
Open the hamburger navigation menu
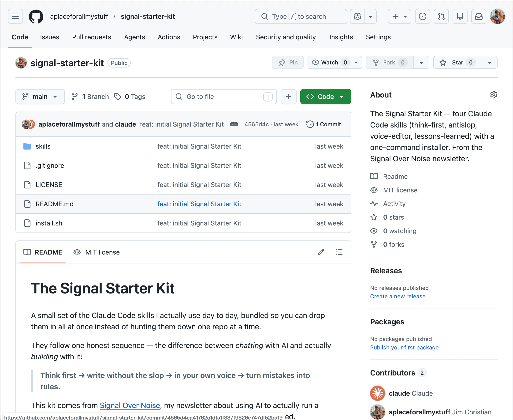tap(15, 16)
